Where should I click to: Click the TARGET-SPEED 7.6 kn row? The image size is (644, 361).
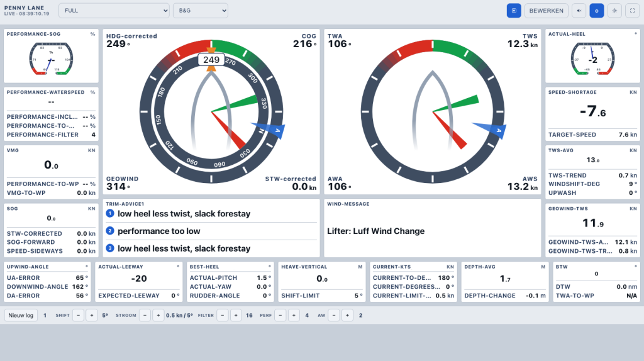[592, 135]
